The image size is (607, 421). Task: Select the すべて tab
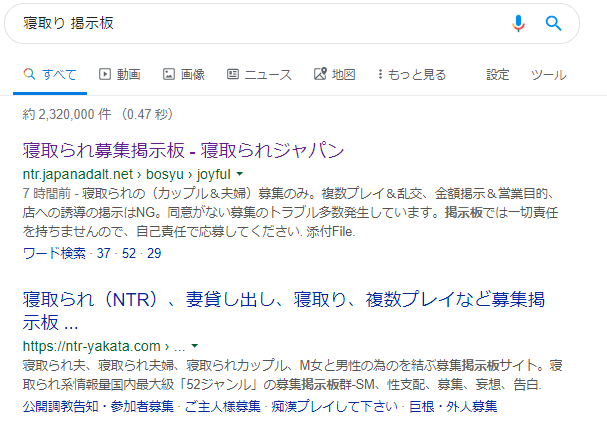(50, 74)
